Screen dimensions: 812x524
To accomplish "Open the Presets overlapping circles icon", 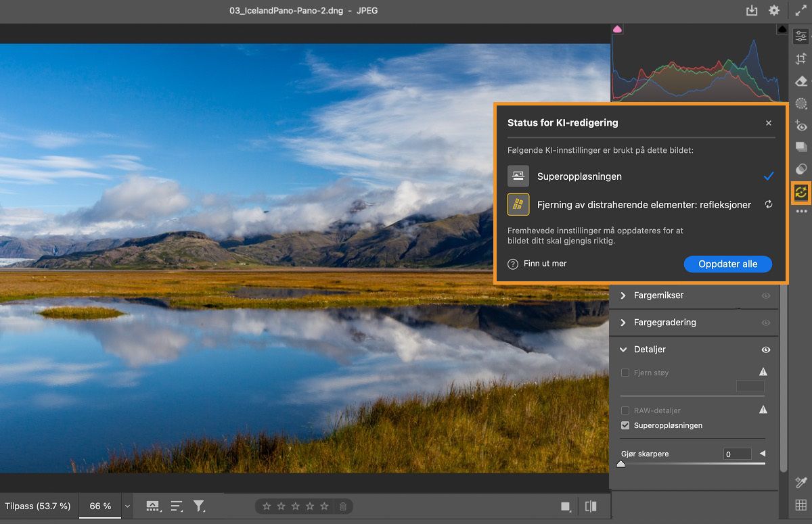I will [800, 169].
